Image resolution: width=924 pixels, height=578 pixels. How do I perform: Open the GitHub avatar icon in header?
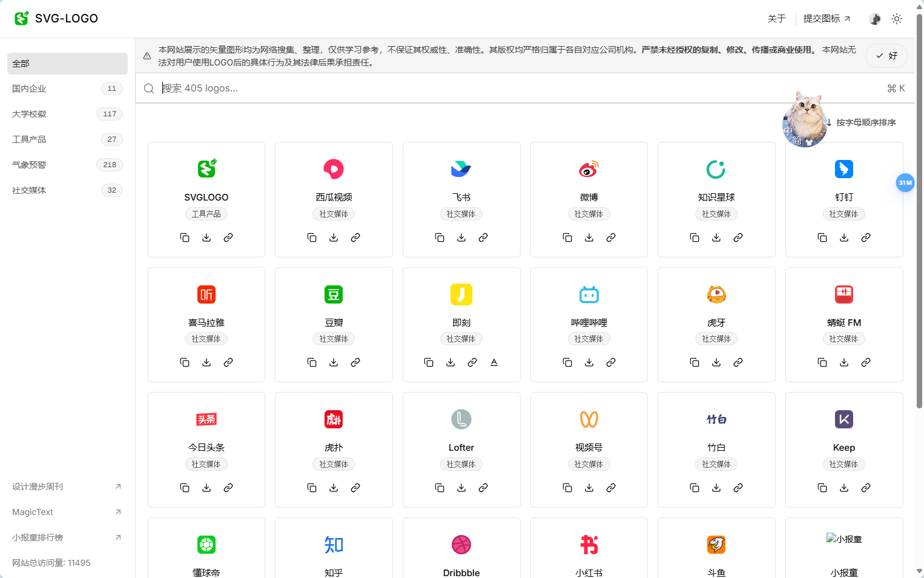[x=875, y=19]
